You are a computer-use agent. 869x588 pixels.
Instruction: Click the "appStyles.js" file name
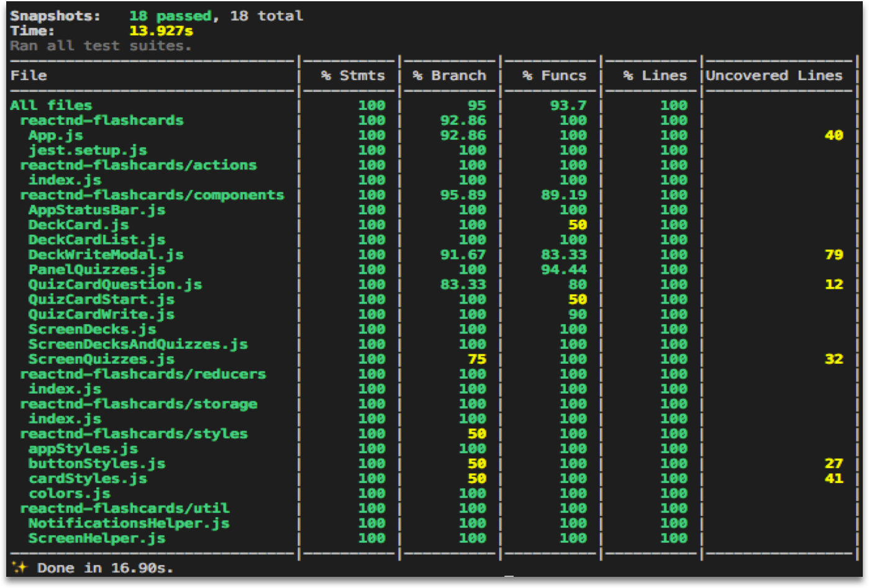(83, 448)
